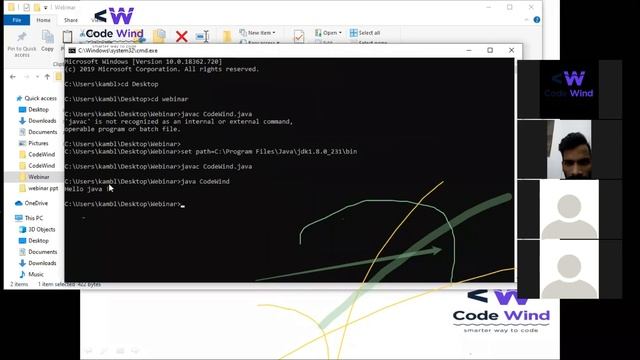
Task: Open the New item dropdown
Action: click(258, 32)
